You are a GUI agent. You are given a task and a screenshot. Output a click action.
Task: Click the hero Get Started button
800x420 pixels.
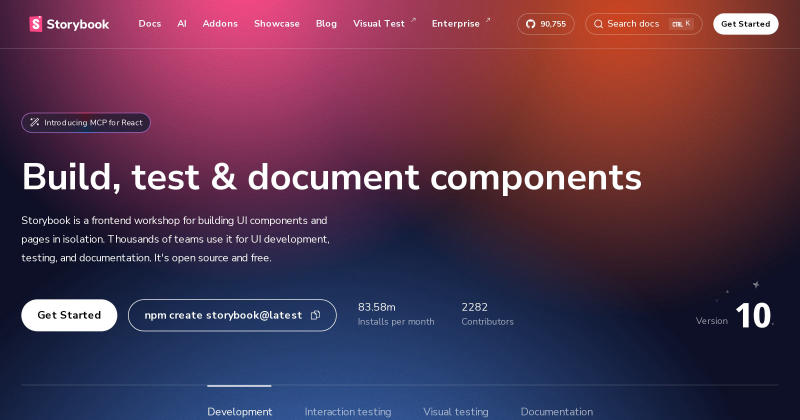(x=69, y=315)
